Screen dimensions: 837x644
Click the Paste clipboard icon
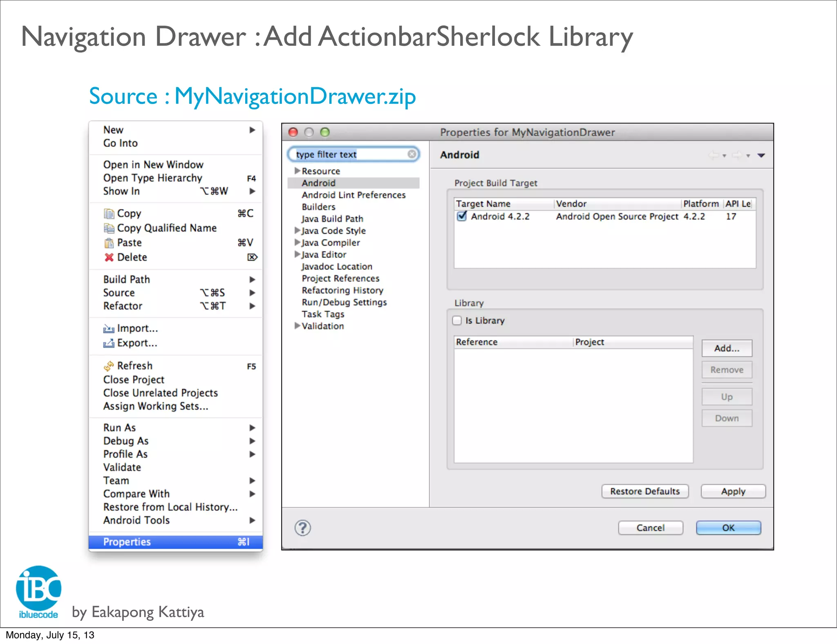click(x=109, y=243)
